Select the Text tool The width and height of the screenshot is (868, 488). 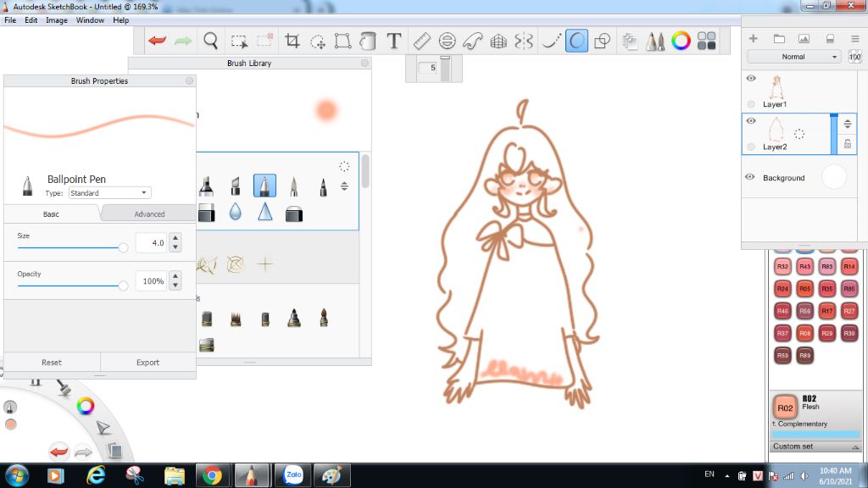[x=393, y=41]
